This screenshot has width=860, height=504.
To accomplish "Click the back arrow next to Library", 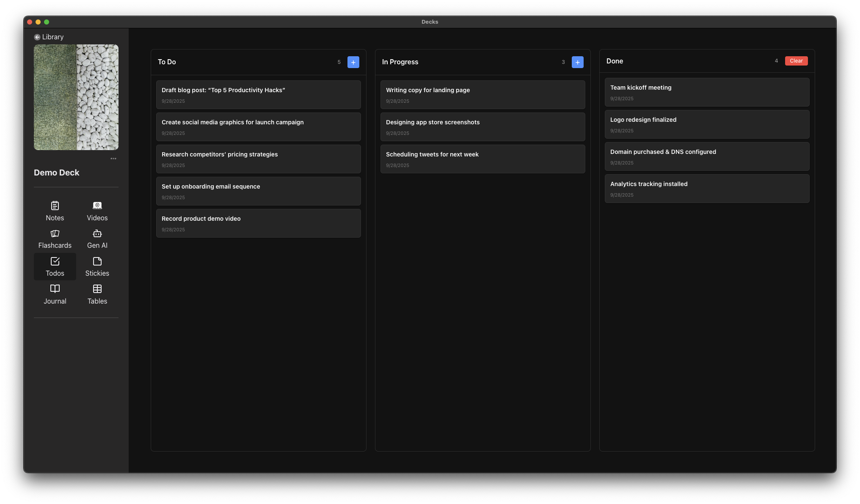I will coord(37,37).
